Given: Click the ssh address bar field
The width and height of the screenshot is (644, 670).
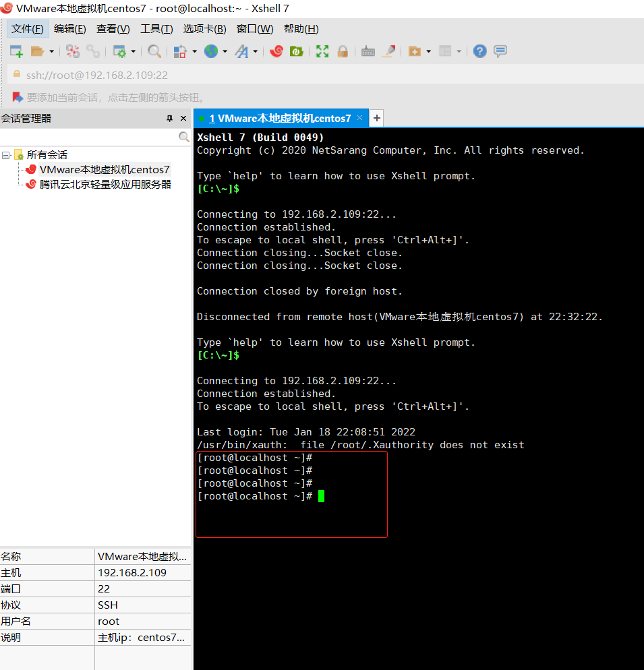Looking at the screenshot, I should (325, 75).
